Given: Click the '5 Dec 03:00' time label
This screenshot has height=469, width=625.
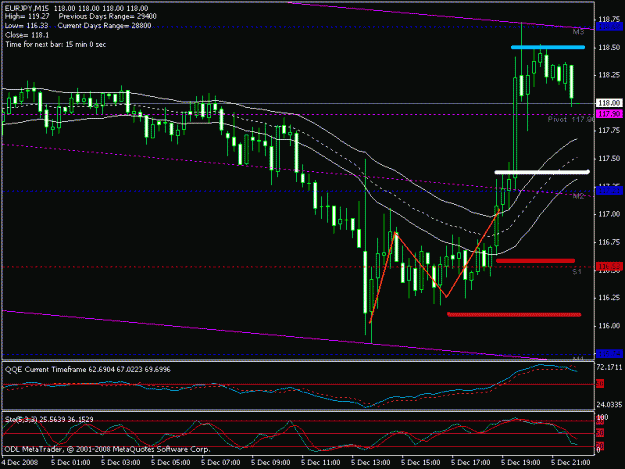Looking at the screenshot, I should [x=120, y=463].
